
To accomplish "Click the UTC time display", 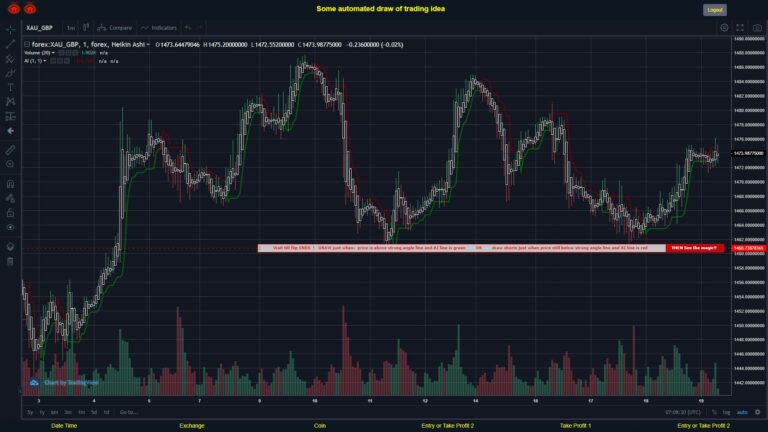I will tap(683, 412).
